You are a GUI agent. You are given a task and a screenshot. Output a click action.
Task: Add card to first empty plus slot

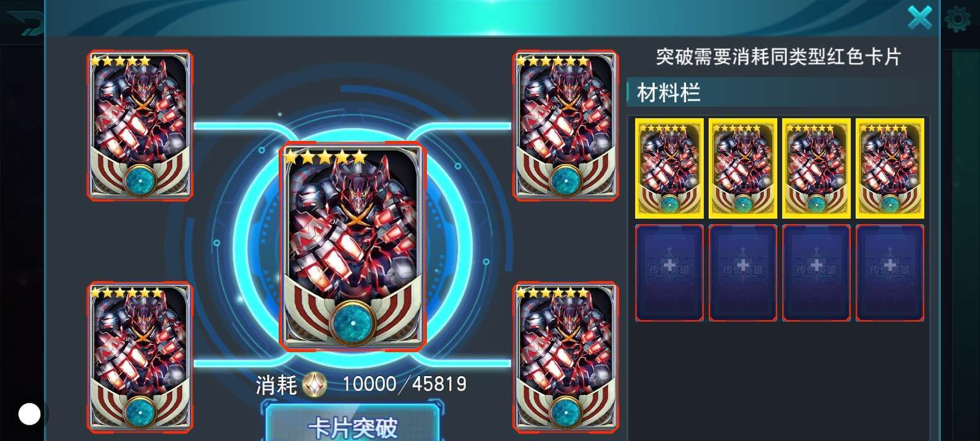click(669, 273)
